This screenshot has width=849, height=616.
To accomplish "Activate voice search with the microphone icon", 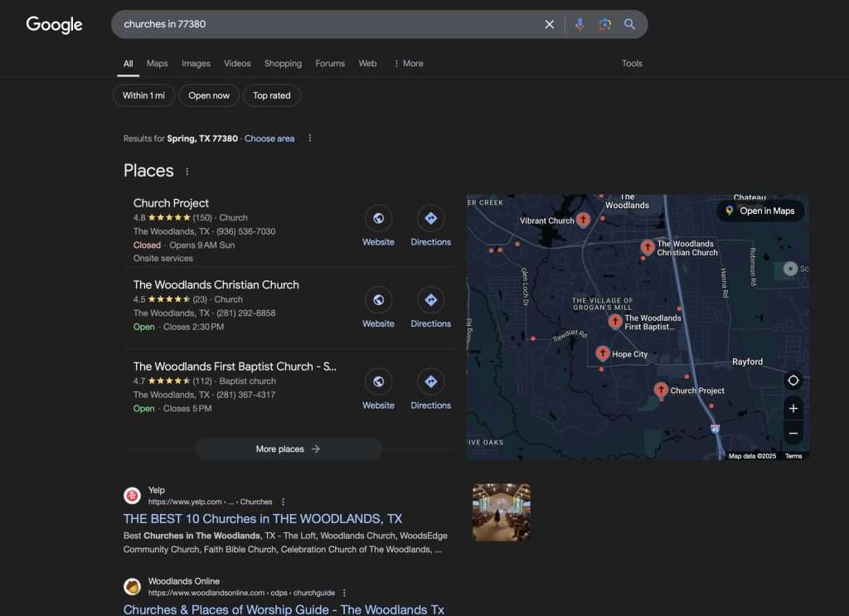I will pos(580,24).
